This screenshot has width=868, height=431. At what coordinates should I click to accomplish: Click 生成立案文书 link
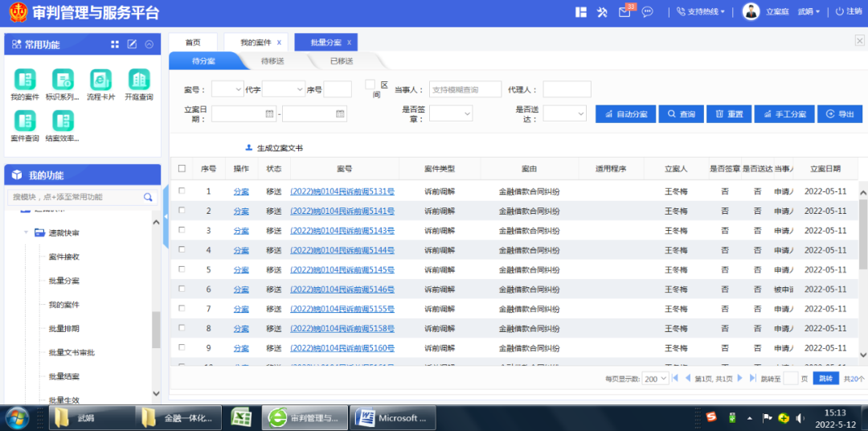point(275,149)
